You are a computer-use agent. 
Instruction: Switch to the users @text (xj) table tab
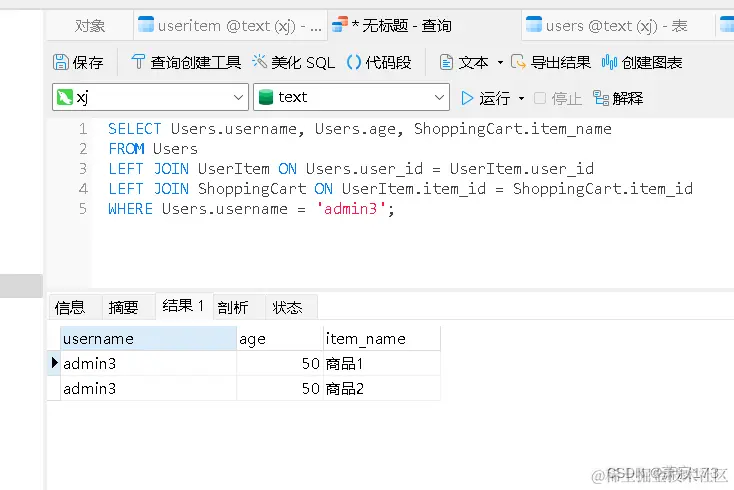click(x=617, y=25)
